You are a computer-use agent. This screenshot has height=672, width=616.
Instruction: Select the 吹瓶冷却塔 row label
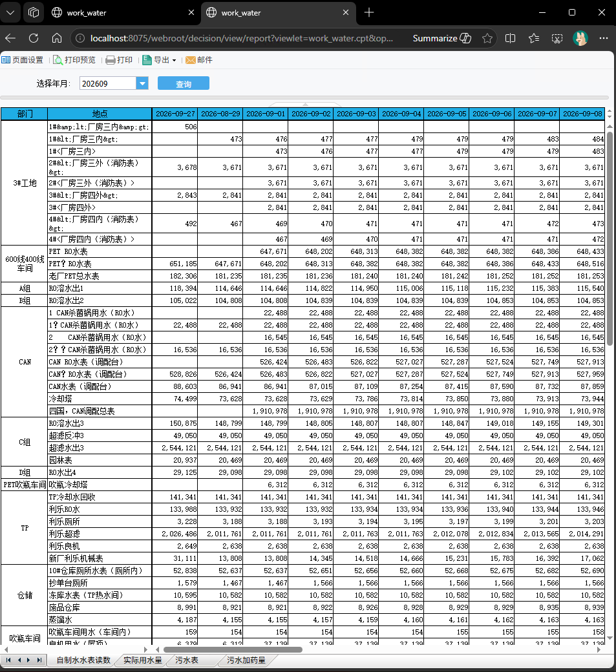coord(100,485)
